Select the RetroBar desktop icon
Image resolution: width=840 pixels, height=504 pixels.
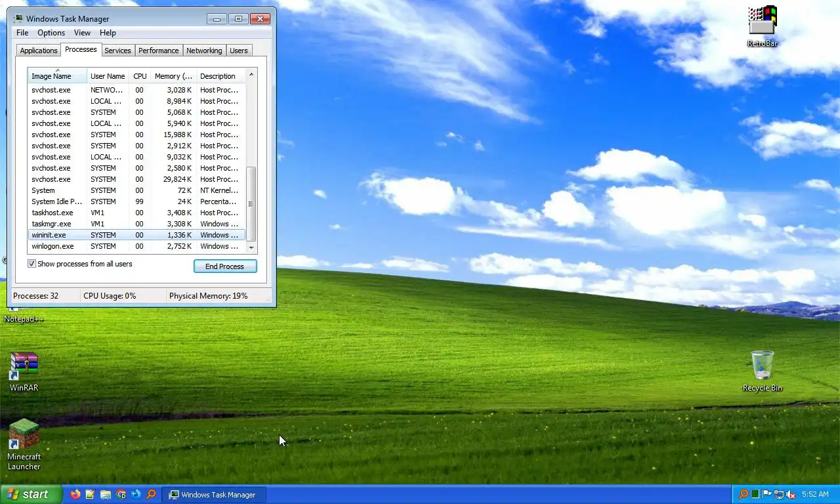tap(762, 27)
